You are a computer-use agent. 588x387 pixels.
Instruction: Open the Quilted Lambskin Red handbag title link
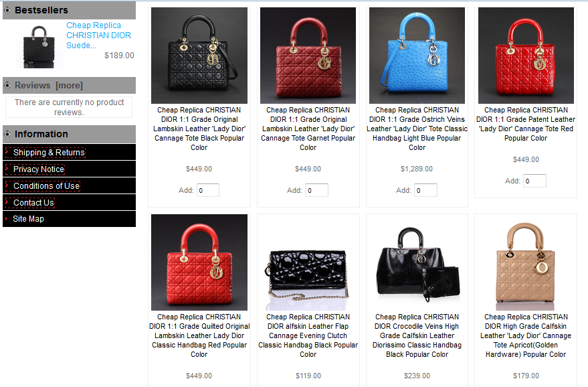tap(199, 335)
